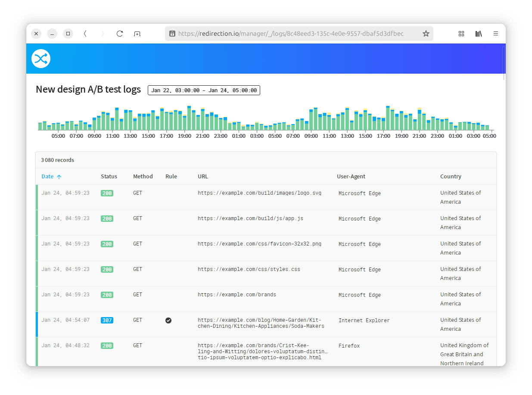Open the browser hamburger menu
Screen dimensions: 532x395
pos(496,34)
